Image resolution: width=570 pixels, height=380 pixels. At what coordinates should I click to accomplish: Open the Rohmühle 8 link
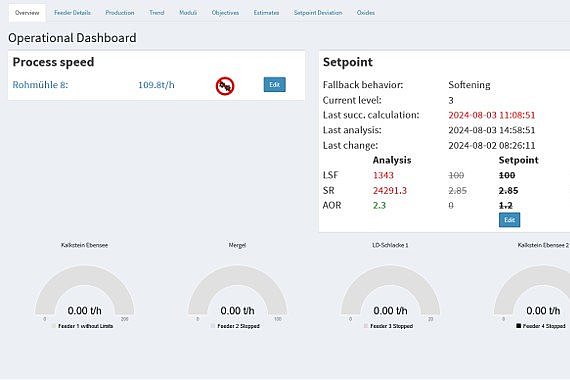[40, 85]
